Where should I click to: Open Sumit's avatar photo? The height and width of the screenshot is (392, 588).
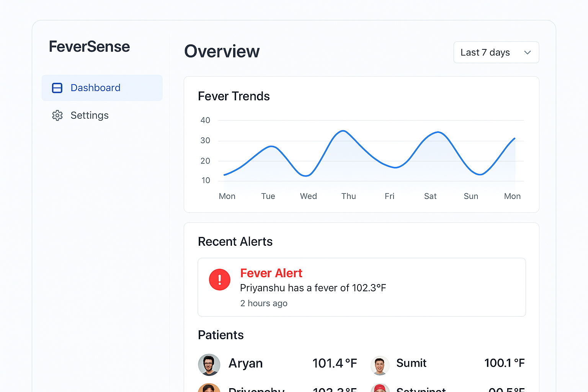[380, 365]
